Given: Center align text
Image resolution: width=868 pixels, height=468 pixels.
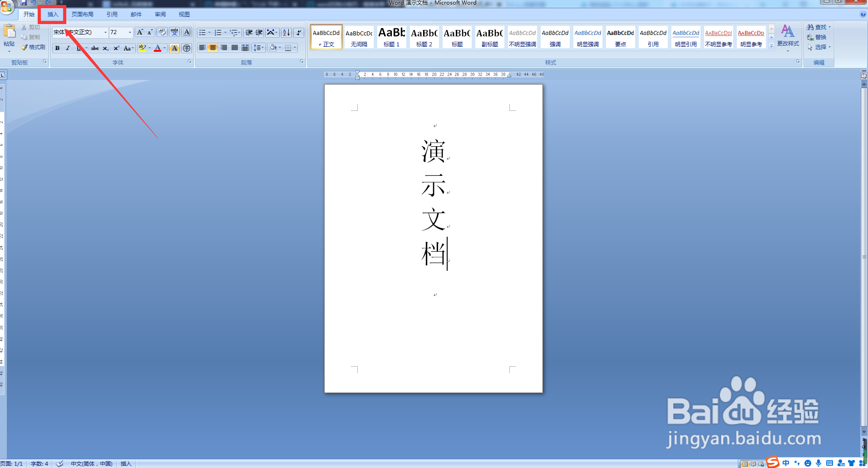Looking at the screenshot, I should [213, 48].
